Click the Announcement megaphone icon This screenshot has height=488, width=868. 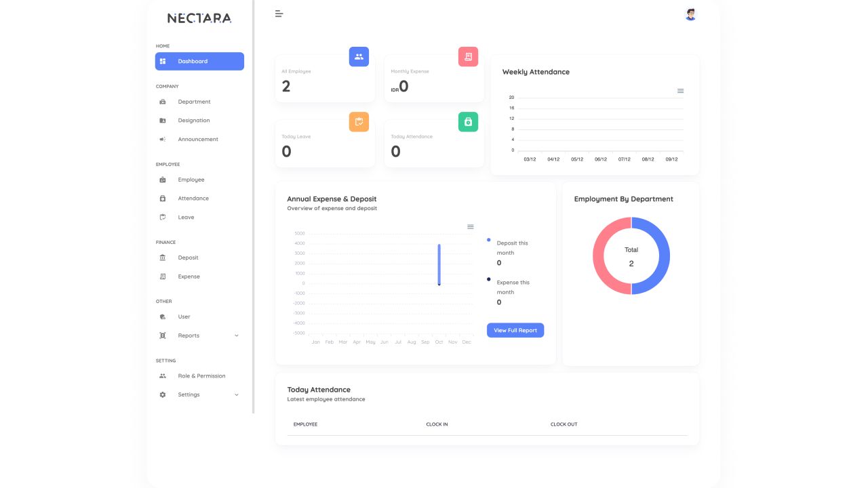(x=163, y=140)
